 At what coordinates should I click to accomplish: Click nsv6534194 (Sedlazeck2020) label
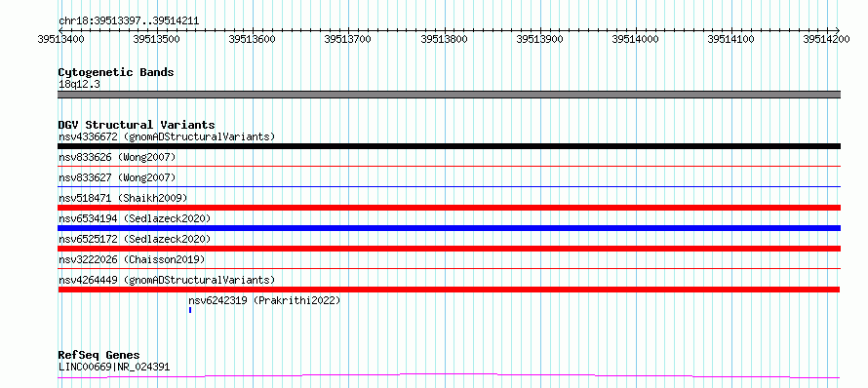(135, 218)
